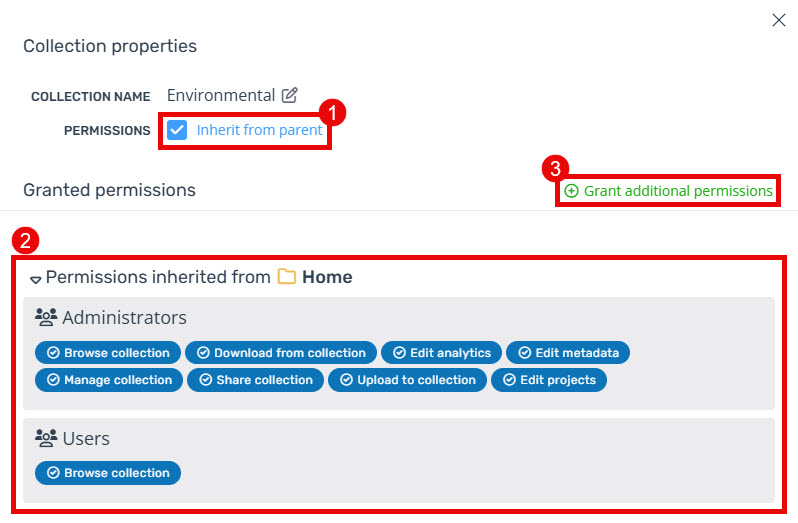Close the Collection properties dialog
This screenshot has height=523, width=798.
click(779, 20)
